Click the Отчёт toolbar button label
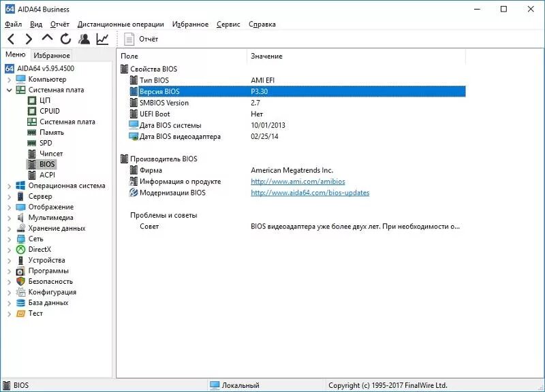The width and height of the screenshot is (545, 392). point(149,39)
